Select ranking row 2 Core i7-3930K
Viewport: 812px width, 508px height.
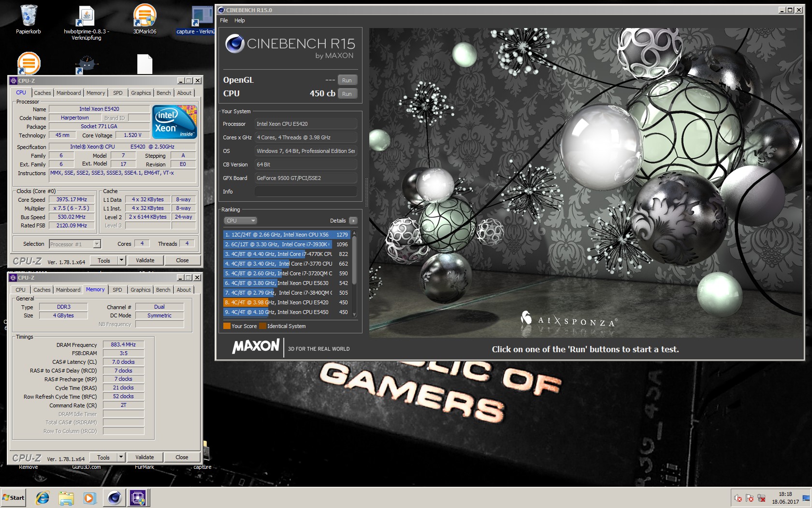pyautogui.click(x=287, y=244)
